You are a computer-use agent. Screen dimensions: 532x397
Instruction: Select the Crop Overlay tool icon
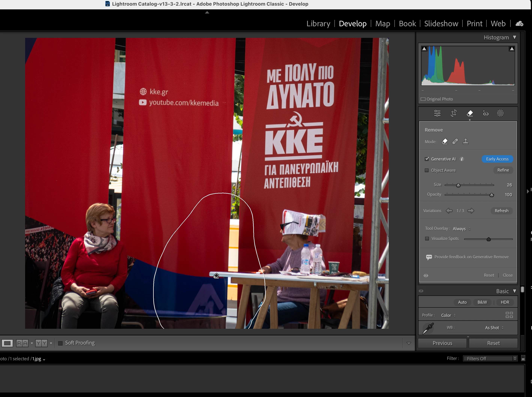(453, 113)
